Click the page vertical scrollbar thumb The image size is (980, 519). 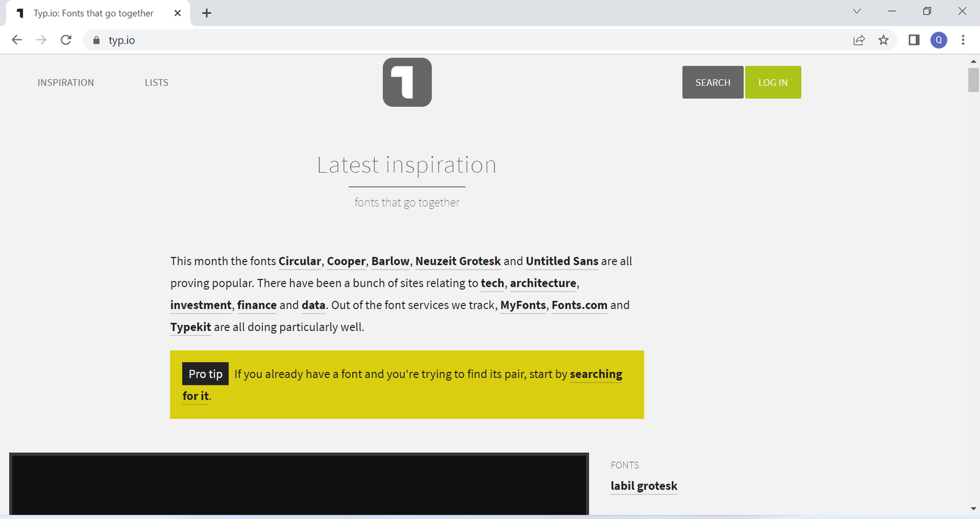pos(973,80)
